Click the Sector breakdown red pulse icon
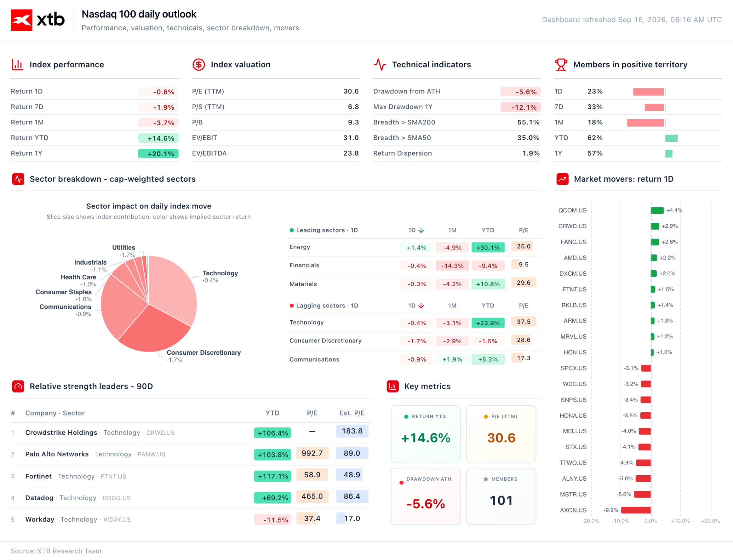Screen dimensions: 733x560 [x=18, y=179]
